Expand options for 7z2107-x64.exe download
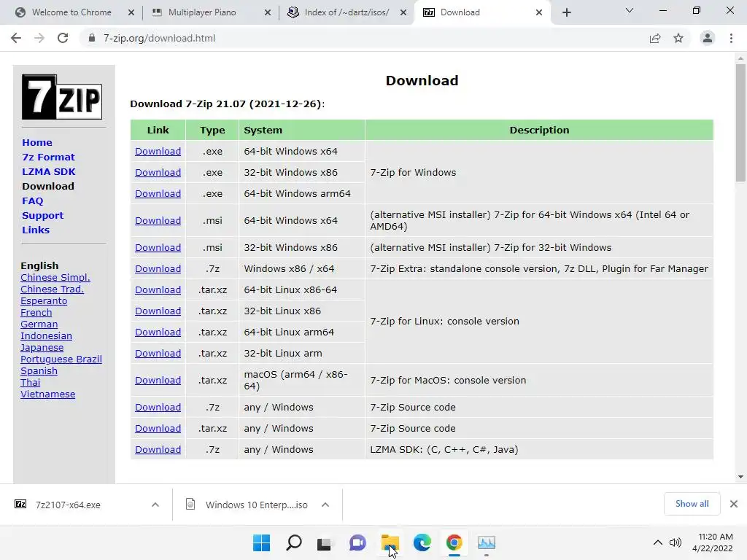 (155, 505)
